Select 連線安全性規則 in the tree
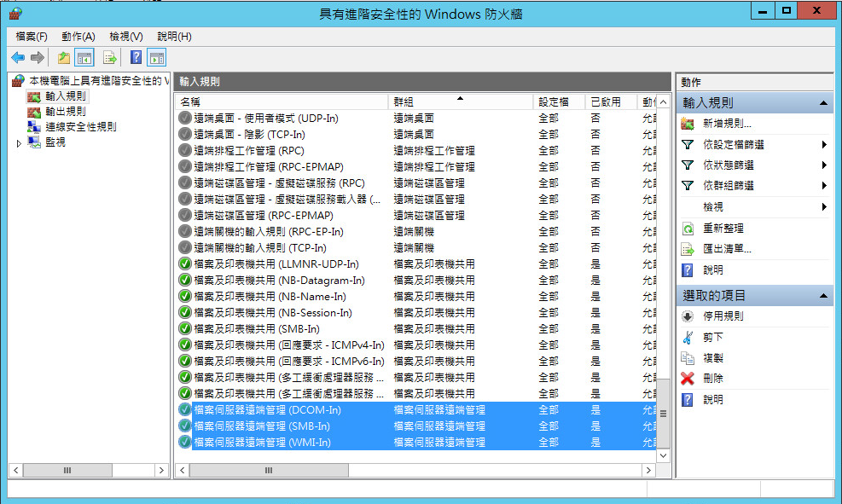The width and height of the screenshot is (842, 504). (x=80, y=127)
